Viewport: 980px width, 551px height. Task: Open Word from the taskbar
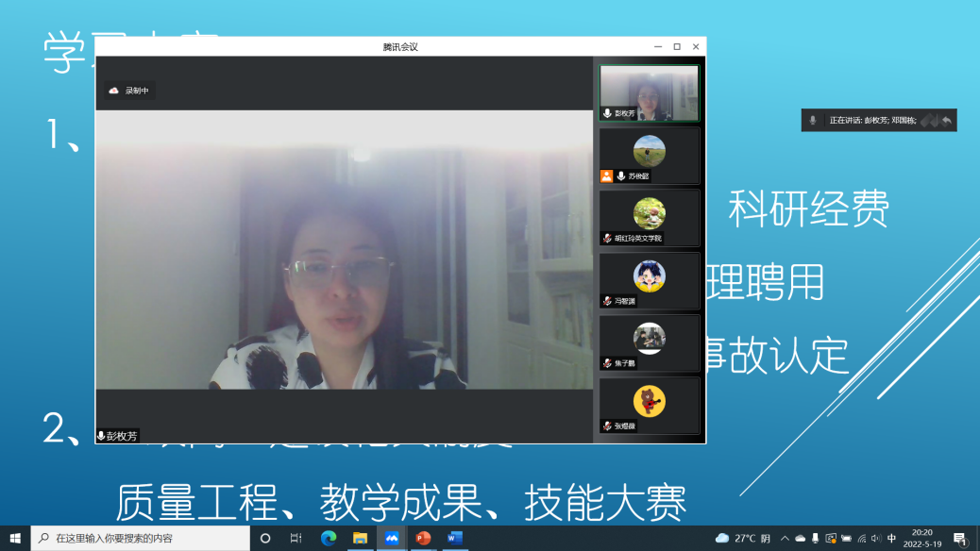tap(455, 538)
